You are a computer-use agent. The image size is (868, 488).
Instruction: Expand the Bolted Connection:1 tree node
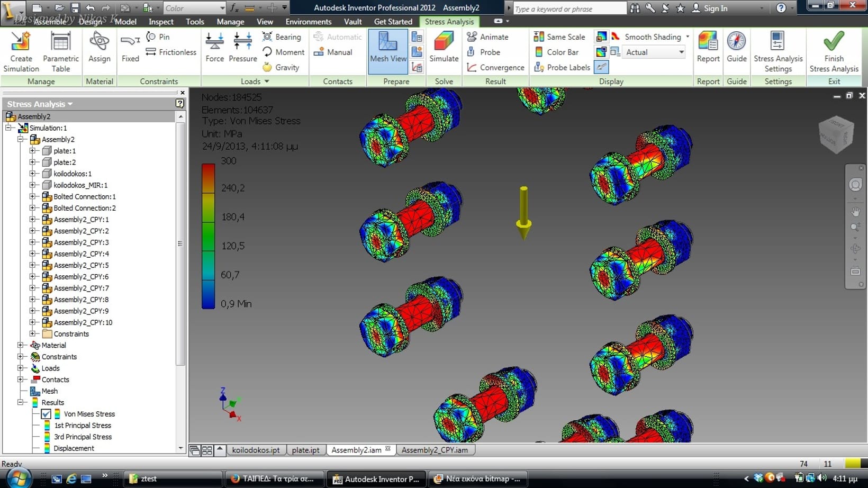coord(32,196)
